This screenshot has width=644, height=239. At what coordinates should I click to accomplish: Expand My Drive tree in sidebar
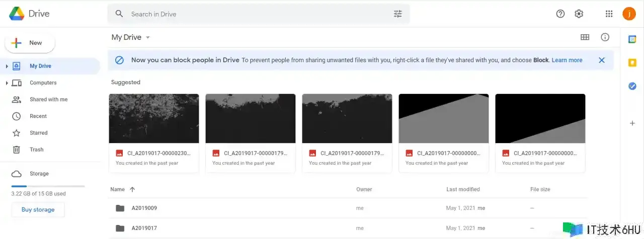[7, 66]
